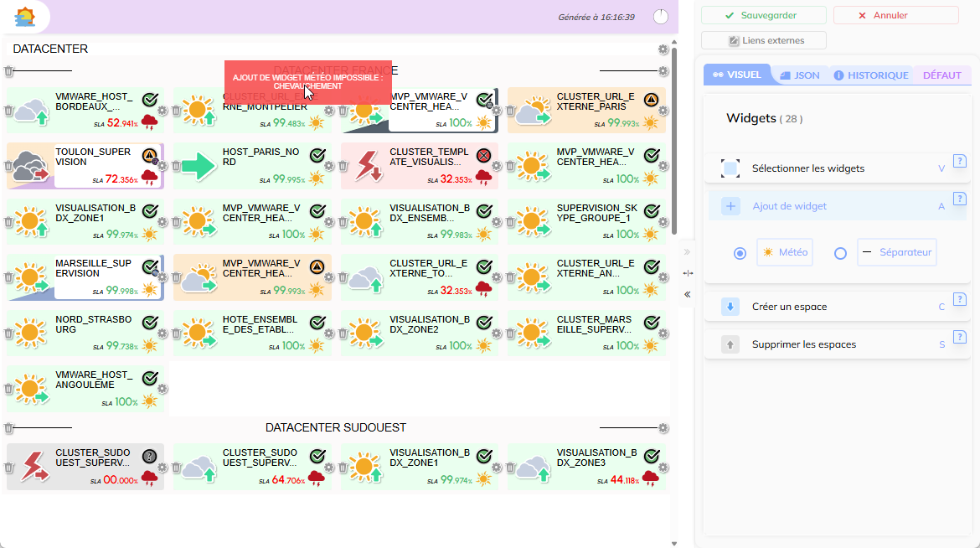Click the help icon next to Créer un espace

click(x=960, y=299)
